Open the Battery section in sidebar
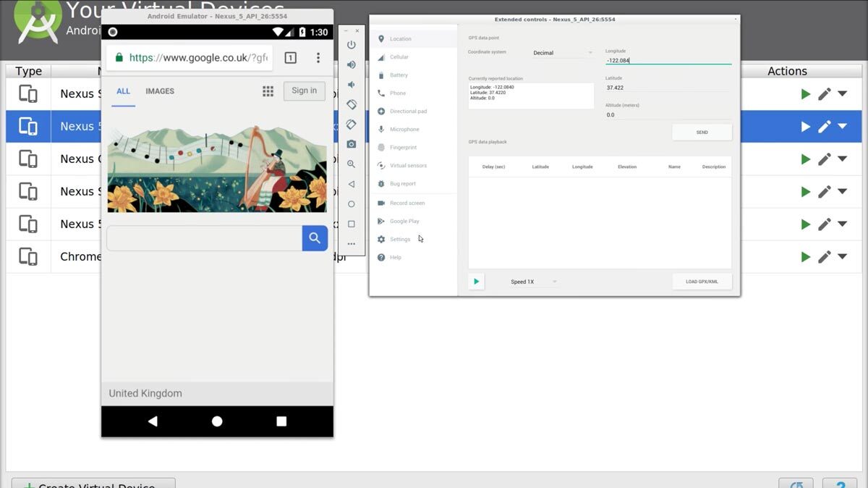The image size is (868, 488). pos(399,75)
